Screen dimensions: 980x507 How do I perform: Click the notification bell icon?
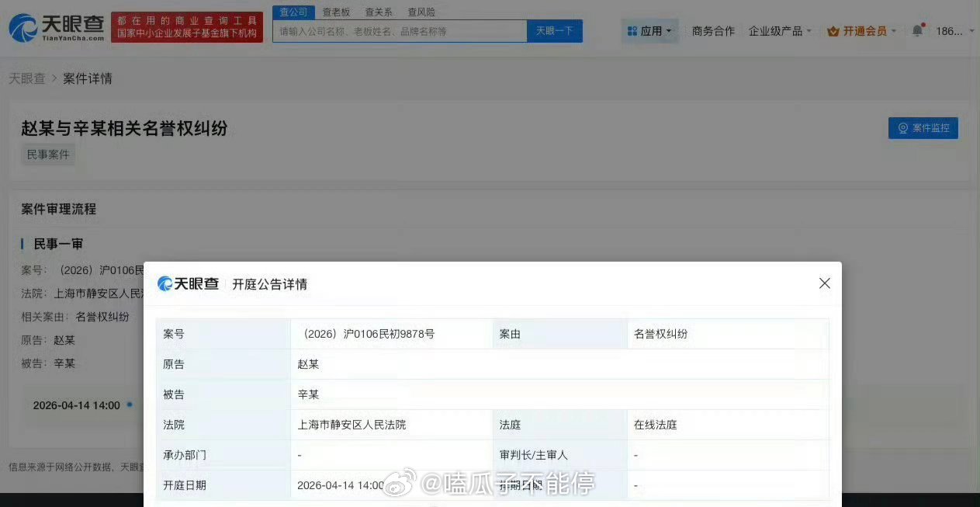coord(917,30)
